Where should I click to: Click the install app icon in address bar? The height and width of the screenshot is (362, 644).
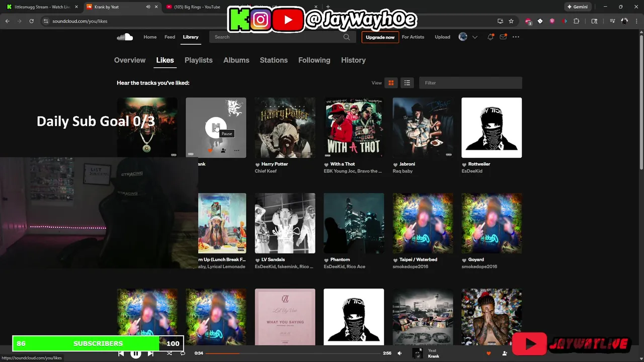500,21
